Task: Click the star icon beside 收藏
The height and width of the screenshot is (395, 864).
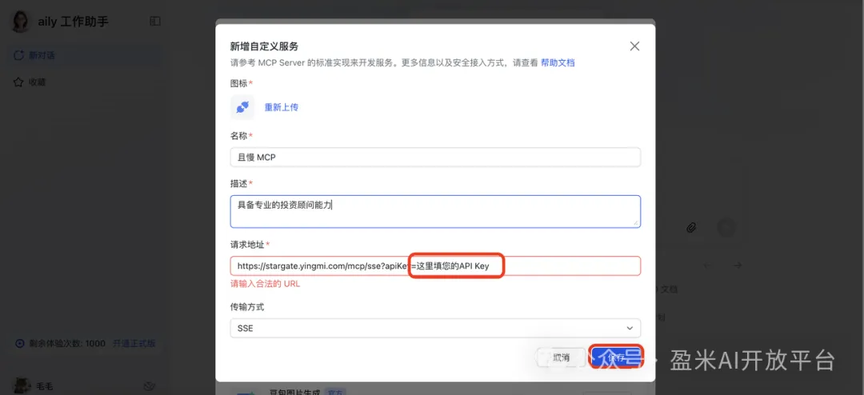Action: (x=18, y=82)
